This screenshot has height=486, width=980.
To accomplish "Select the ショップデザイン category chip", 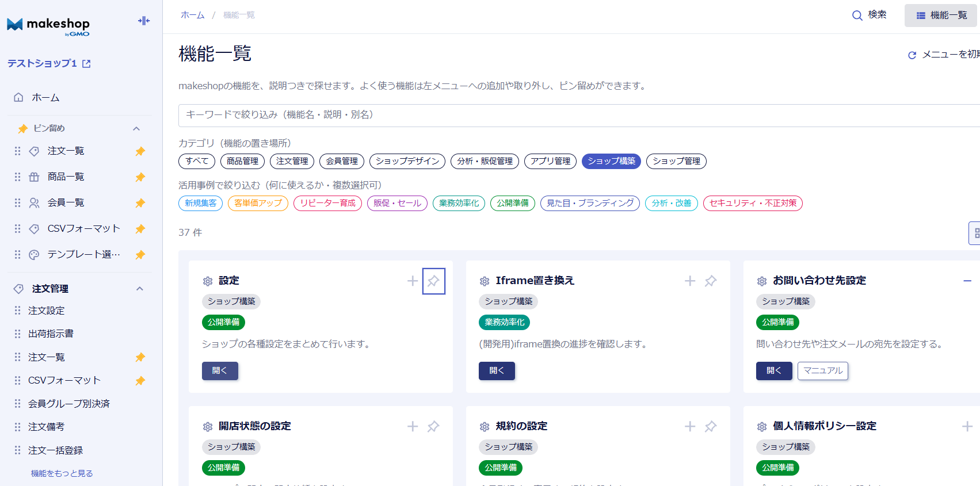I will pyautogui.click(x=407, y=161).
